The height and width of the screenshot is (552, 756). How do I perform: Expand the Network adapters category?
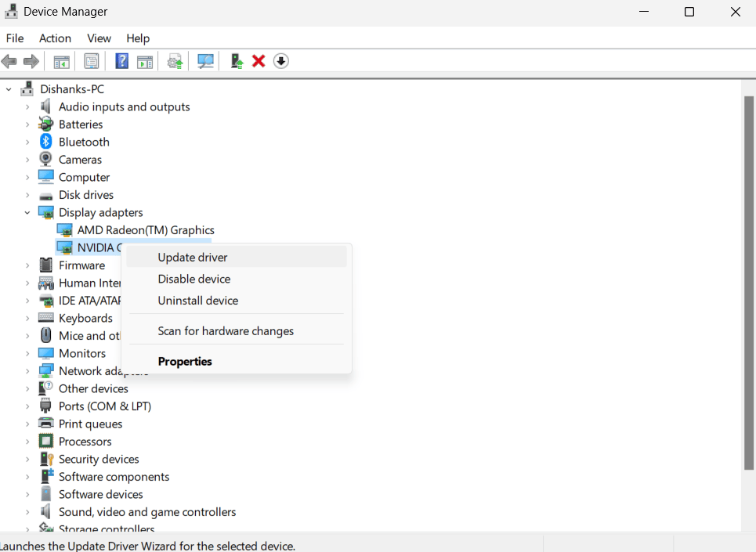tap(28, 370)
